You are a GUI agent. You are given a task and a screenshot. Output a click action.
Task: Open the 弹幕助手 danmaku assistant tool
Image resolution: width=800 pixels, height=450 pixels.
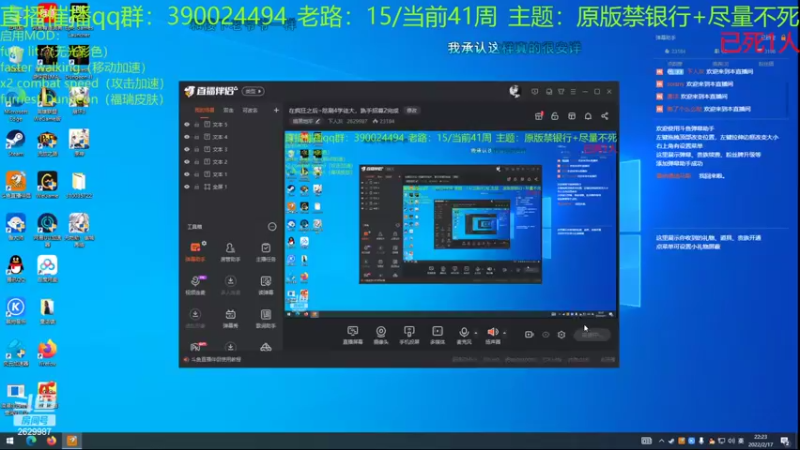coord(195,252)
